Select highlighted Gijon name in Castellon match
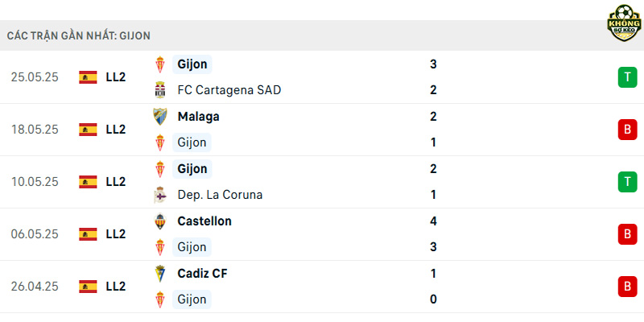This screenshot has width=644, height=322. [x=192, y=247]
